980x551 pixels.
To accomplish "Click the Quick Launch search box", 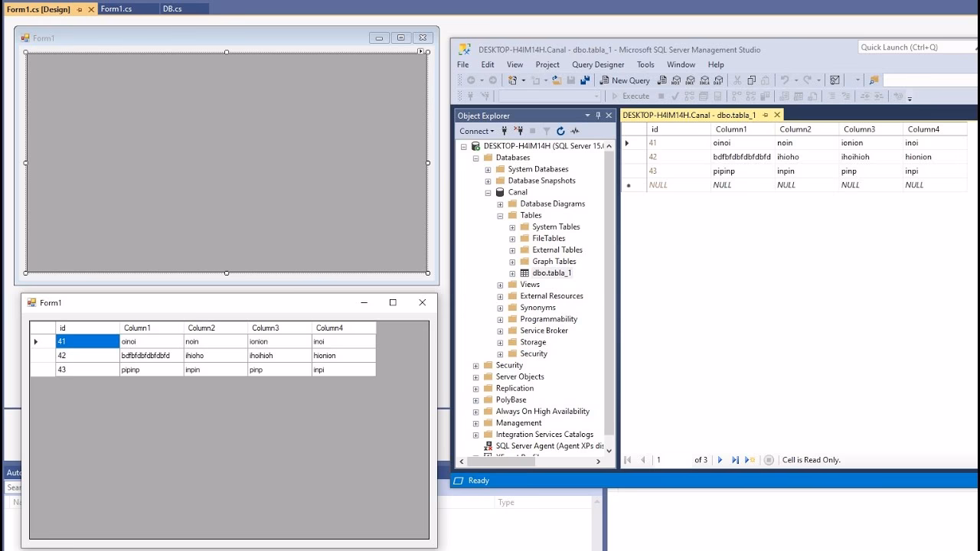I will coord(916,47).
